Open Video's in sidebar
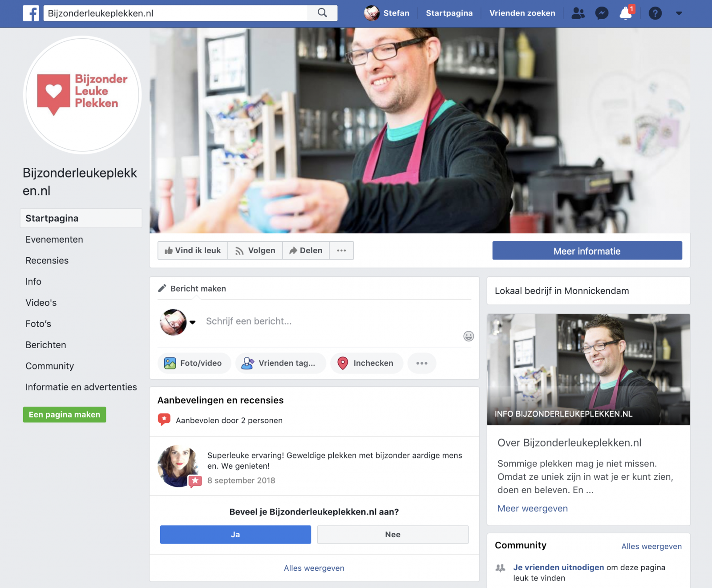Image resolution: width=712 pixels, height=588 pixels. click(x=41, y=303)
